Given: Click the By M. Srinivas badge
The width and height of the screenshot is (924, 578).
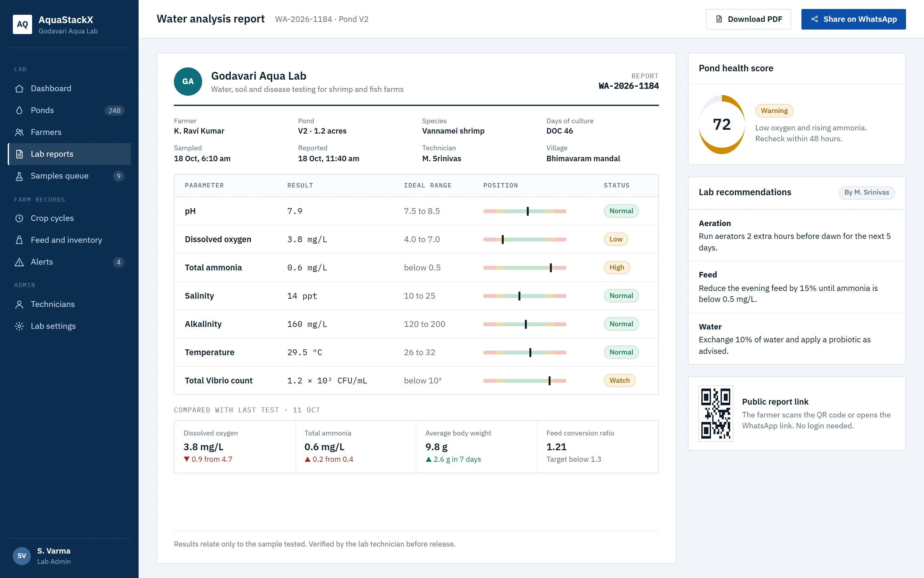Looking at the screenshot, I should [x=866, y=192].
